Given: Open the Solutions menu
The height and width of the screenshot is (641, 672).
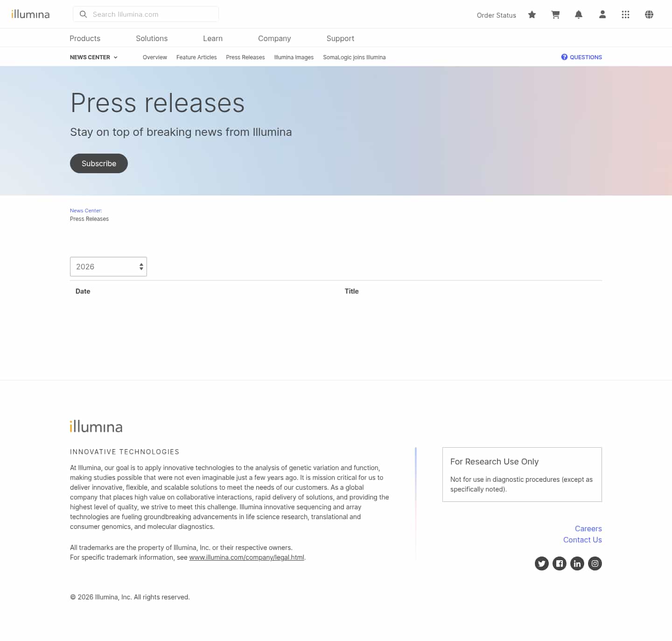Looking at the screenshot, I should [152, 38].
